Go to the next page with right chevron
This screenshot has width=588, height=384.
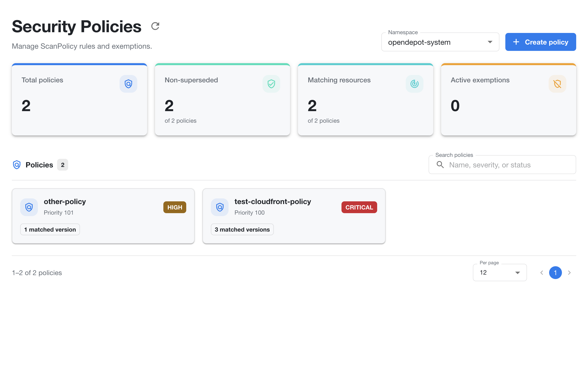[x=569, y=273]
